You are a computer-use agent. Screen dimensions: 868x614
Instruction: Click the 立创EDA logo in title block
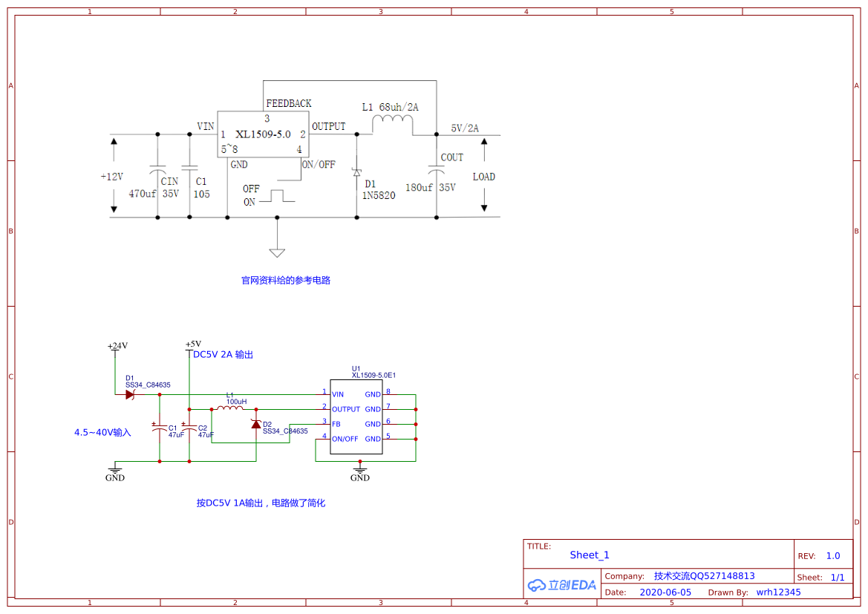(x=562, y=585)
